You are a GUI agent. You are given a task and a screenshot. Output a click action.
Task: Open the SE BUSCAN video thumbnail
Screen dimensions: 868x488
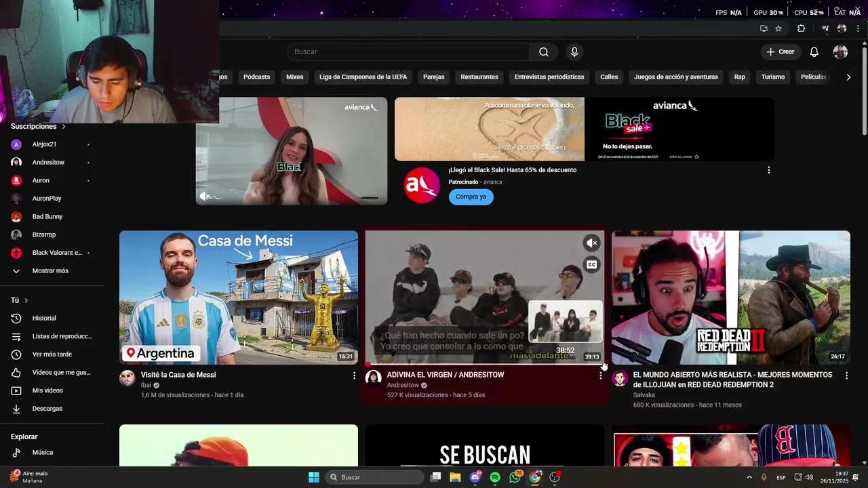pos(485,445)
